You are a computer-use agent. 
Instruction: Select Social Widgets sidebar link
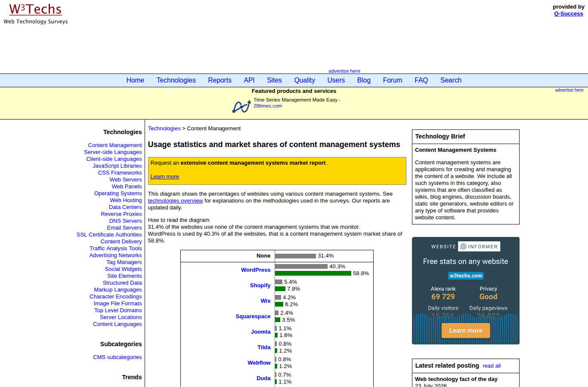[123, 269]
